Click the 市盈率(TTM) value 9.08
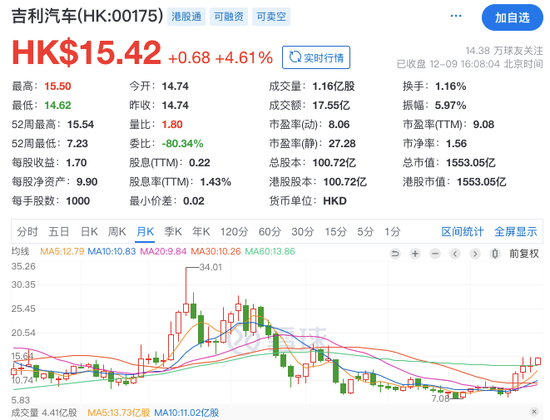Screen dimensions: 550x420 [x=484, y=124]
